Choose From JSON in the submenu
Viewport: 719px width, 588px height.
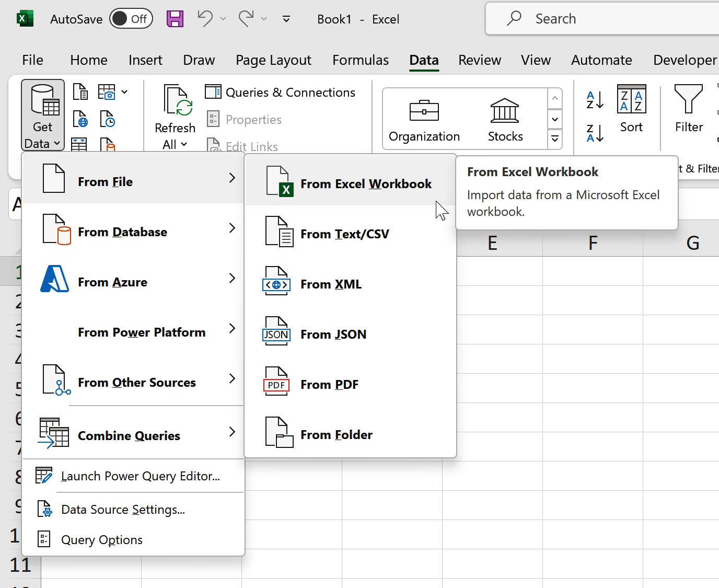click(x=351, y=333)
